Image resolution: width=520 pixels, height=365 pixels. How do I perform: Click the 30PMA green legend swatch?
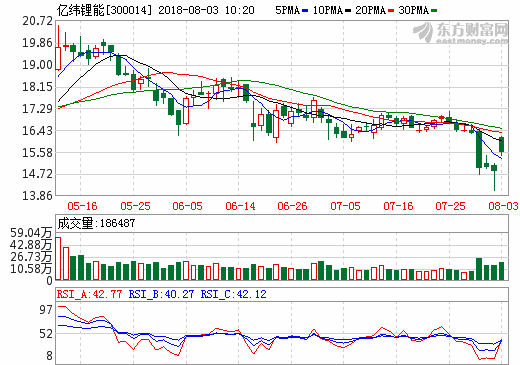coord(434,11)
